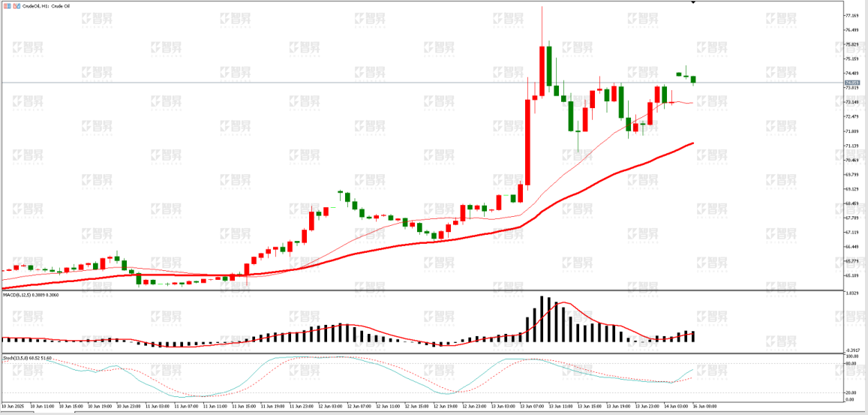Click the tallest MACD histogram bar
The image size is (868, 415).
click(542, 319)
